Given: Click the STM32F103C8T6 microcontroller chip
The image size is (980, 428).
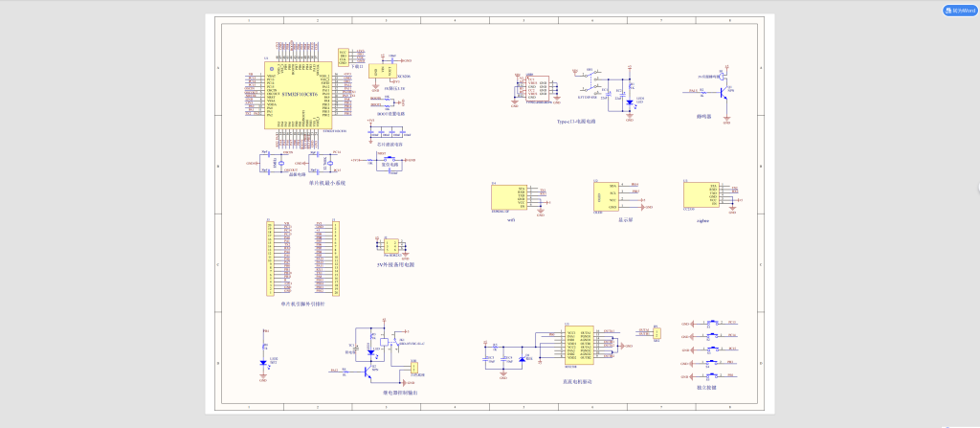Looking at the screenshot, I should [x=298, y=95].
